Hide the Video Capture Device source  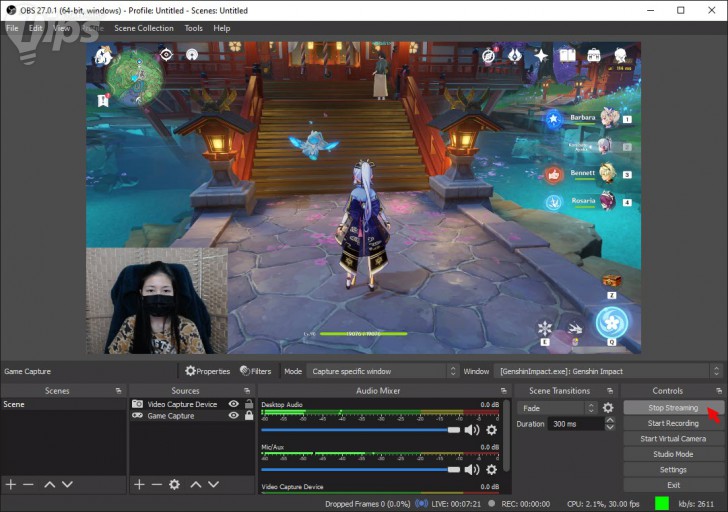234,404
